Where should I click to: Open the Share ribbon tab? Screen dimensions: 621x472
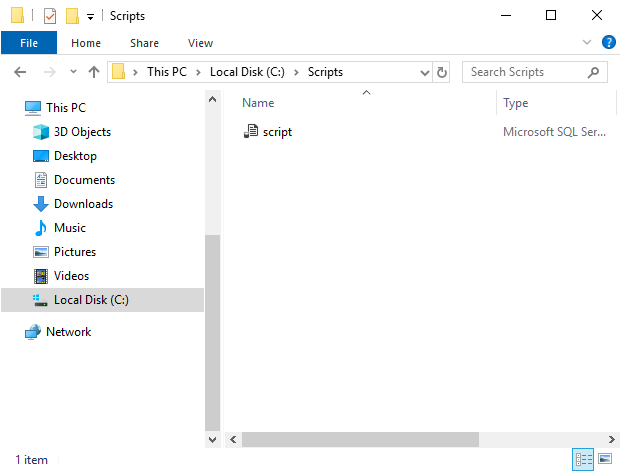tap(144, 43)
